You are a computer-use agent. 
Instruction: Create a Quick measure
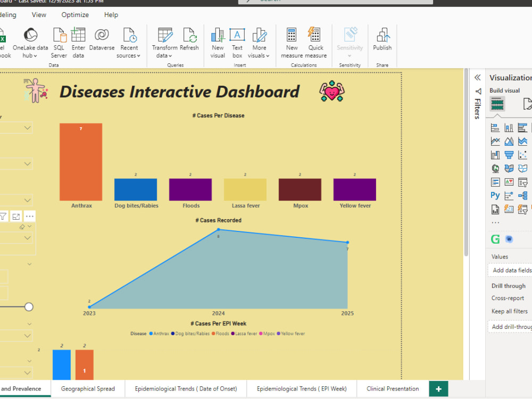pos(315,43)
